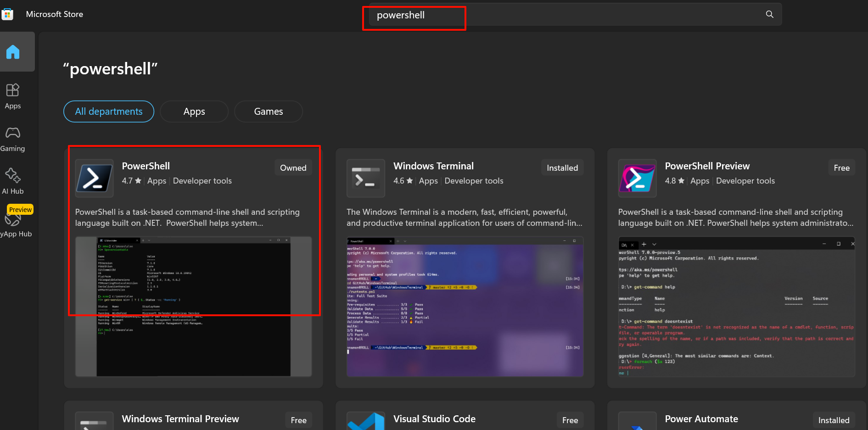Open the Windows Terminal screenshot thumbnail
Screen dimensions: 868x430
point(465,307)
